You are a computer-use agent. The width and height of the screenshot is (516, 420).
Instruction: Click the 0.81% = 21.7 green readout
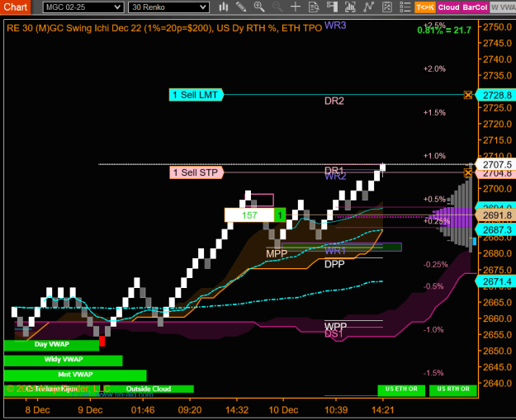coord(444,31)
